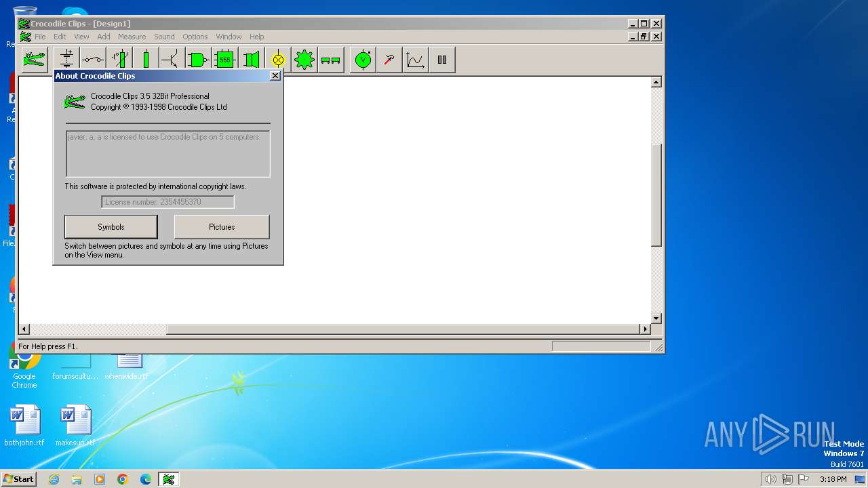This screenshot has width=868, height=488.
Task: Launch Microsoft Edge from the taskbar
Action: pyautogui.click(x=146, y=479)
